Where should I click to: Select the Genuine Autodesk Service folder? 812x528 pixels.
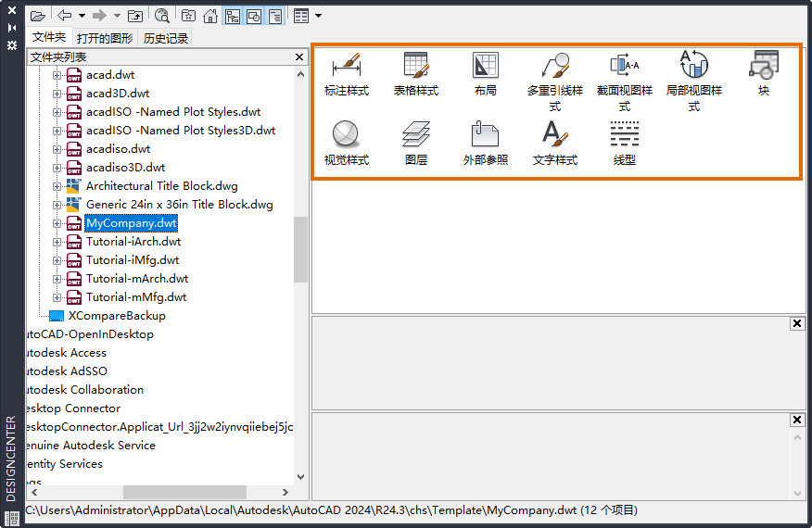[91, 446]
